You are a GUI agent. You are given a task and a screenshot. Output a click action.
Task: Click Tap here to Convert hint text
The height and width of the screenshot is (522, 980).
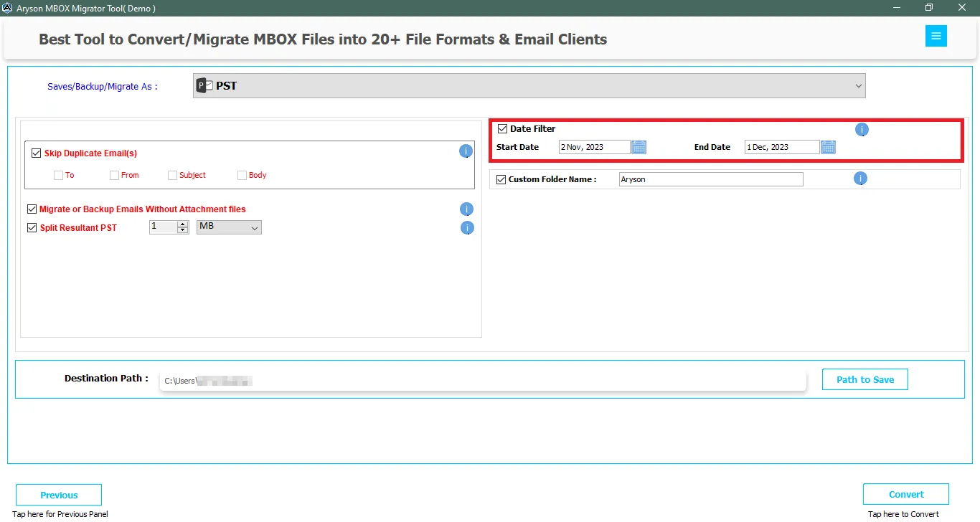(903, 514)
